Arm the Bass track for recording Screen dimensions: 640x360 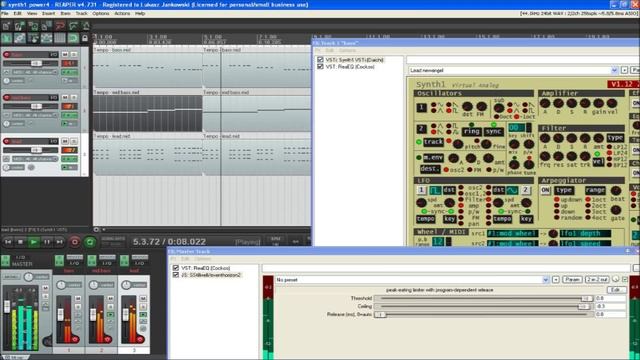tap(7, 54)
